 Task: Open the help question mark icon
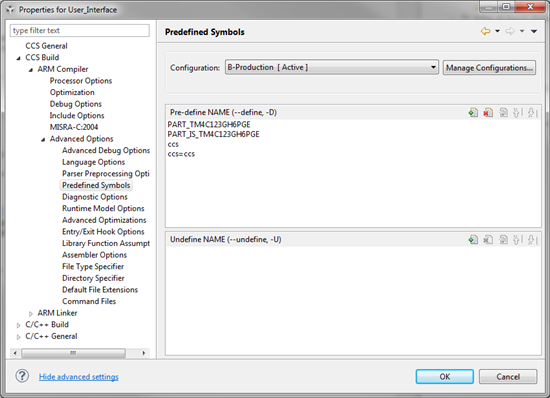click(22, 376)
